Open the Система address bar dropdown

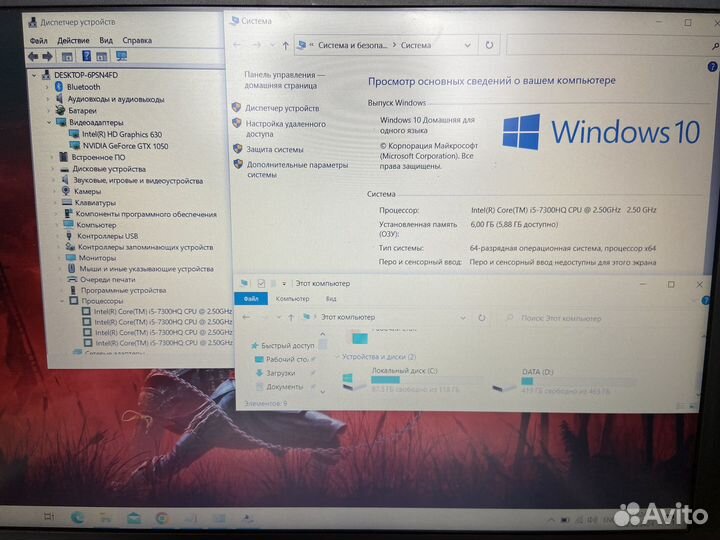pyautogui.click(x=467, y=45)
